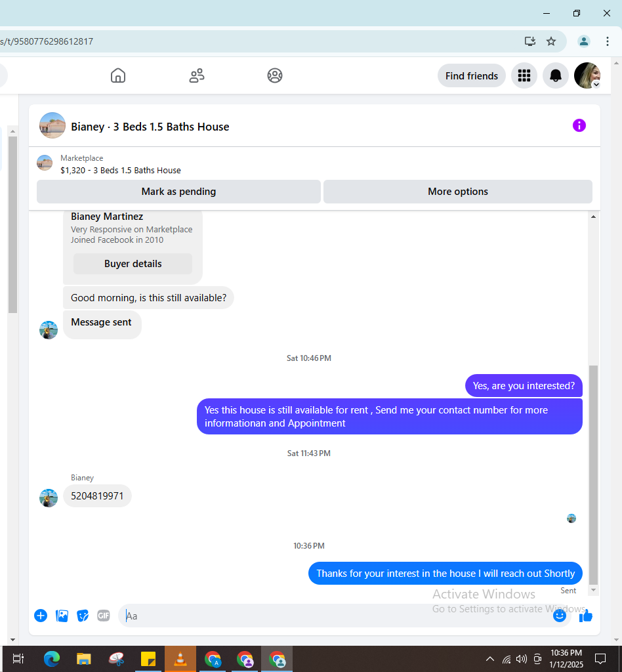Click Bianey's avatar next to phone number
The height and width of the screenshot is (672, 622).
coord(49,498)
